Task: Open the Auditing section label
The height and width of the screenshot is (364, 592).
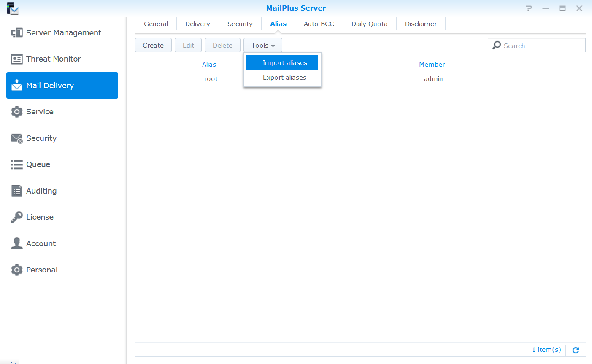Action: point(41,191)
